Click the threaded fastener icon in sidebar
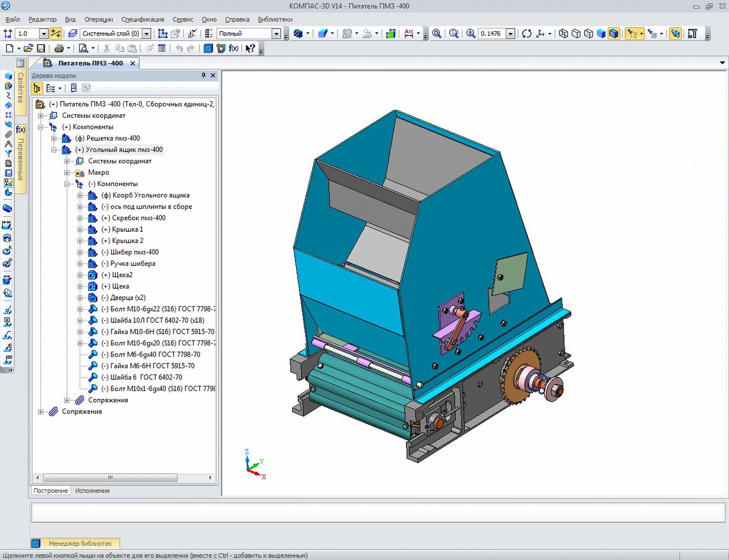The image size is (729, 560). point(7,209)
